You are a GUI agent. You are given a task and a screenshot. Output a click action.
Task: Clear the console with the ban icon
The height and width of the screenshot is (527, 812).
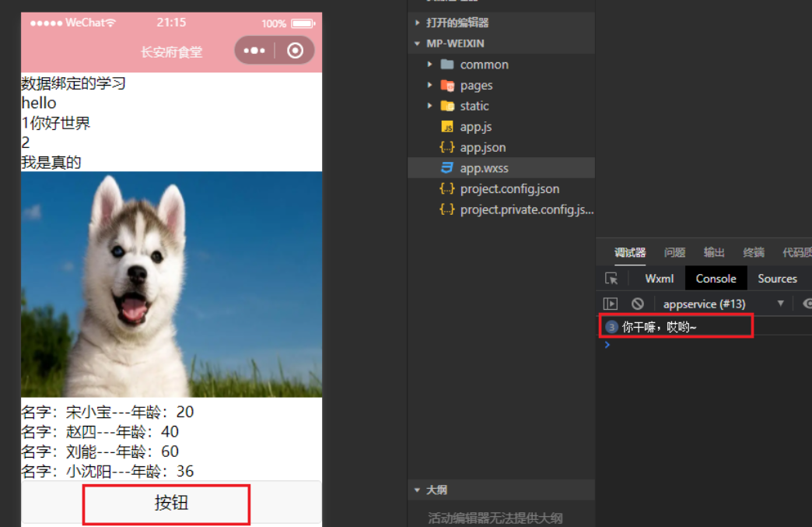[638, 304]
